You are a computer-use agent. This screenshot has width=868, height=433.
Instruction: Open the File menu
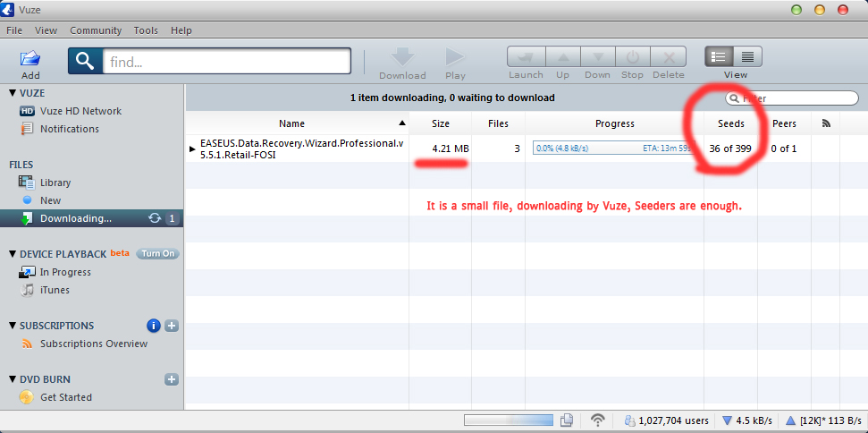click(x=14, y=30)
